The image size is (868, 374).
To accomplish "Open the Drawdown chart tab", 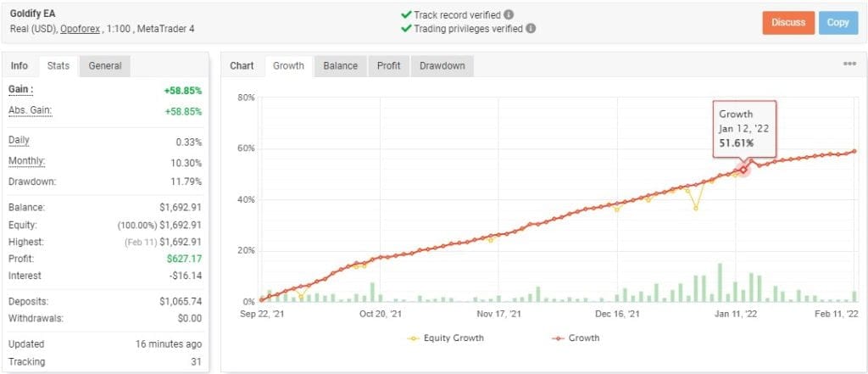I will pos(442,66).
